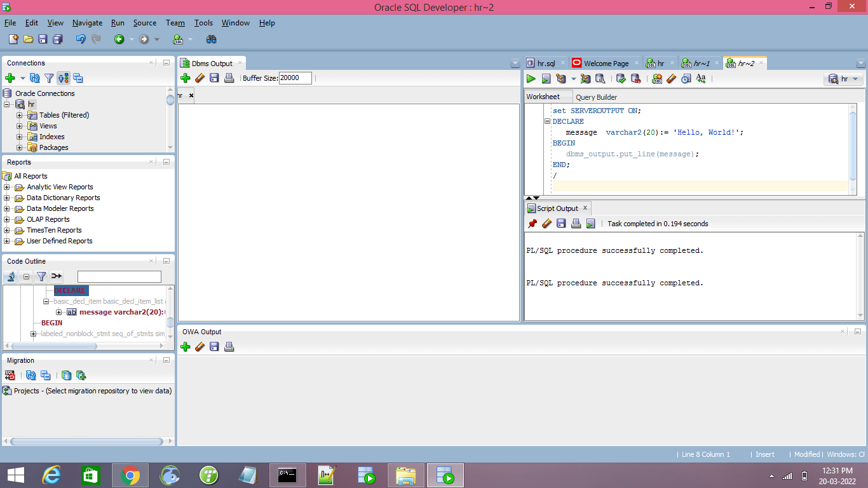Screen dimensions: 868x488
Task: Open Internet Explorer from the taskbar
Action: pos(51,475)
